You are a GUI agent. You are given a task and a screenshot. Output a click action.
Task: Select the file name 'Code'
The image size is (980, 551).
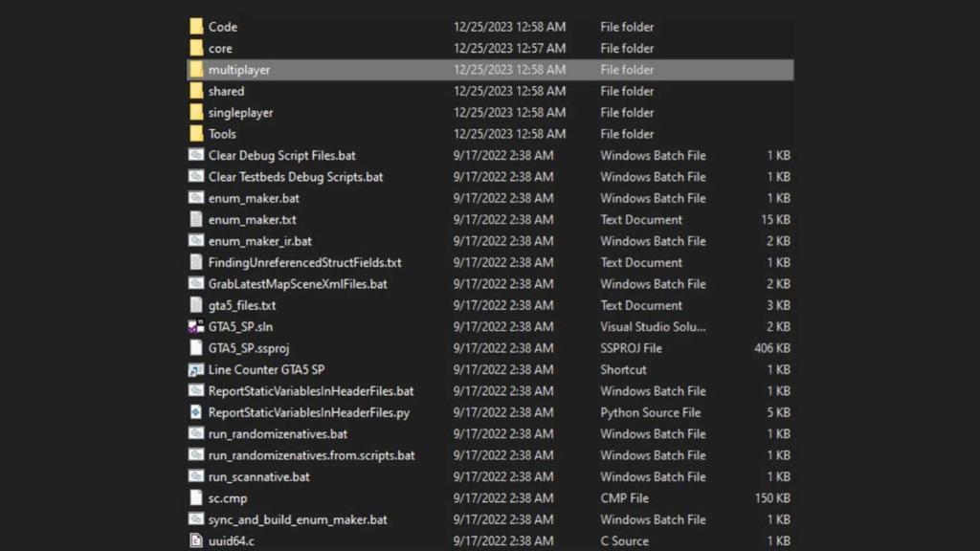(222, 27)
